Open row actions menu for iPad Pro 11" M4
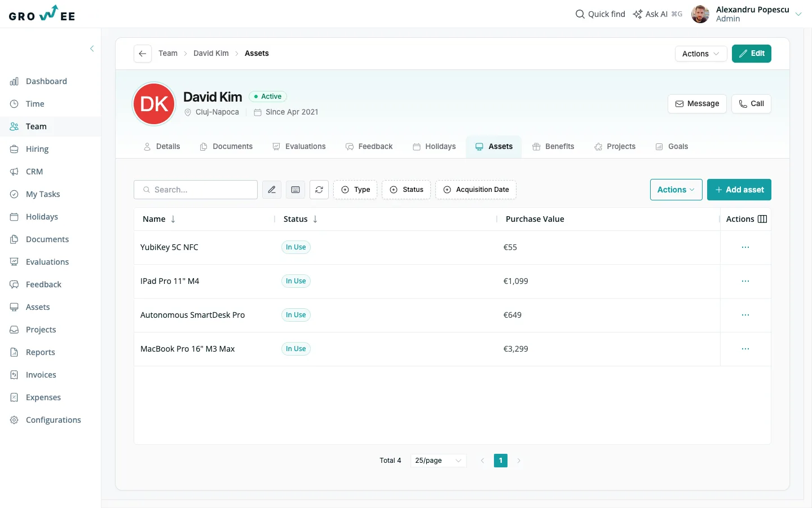Image resolution: width=812 pixels, height=508 pixels. [x=745, y=281]
